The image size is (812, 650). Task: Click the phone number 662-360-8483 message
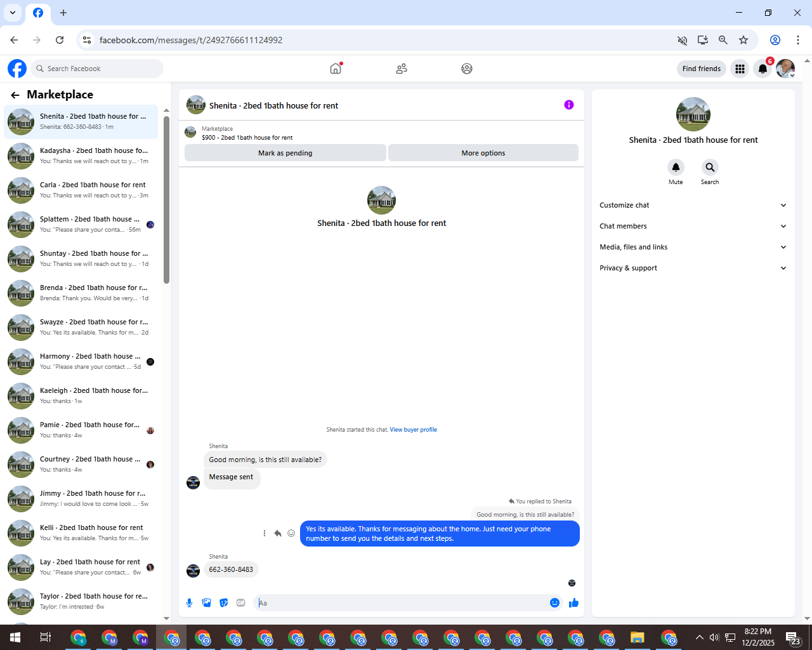pyautogui.click(x=231, y=569)
